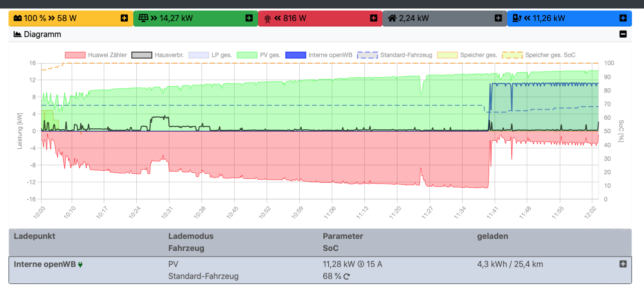This screenshot has width=644, height=294.
Task: Toggle Standard-Fahrzeug series in legend
Action: click(x=395, y=55)
